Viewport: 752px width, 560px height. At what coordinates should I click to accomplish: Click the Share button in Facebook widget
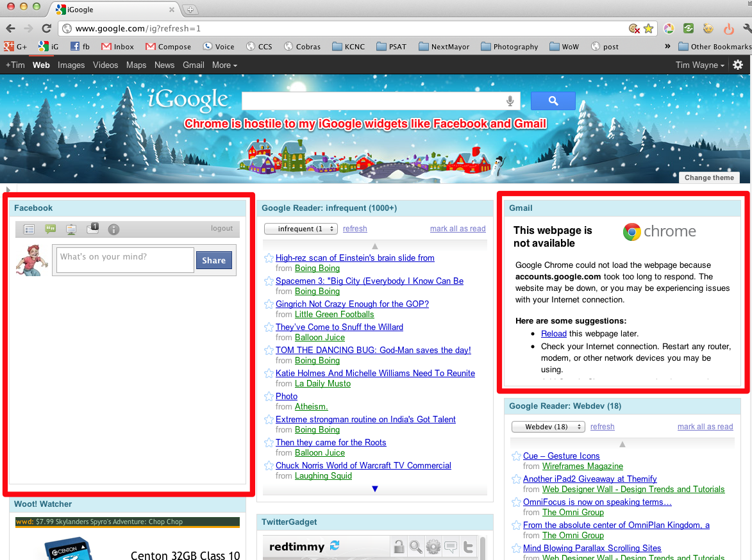click(214, 260)
